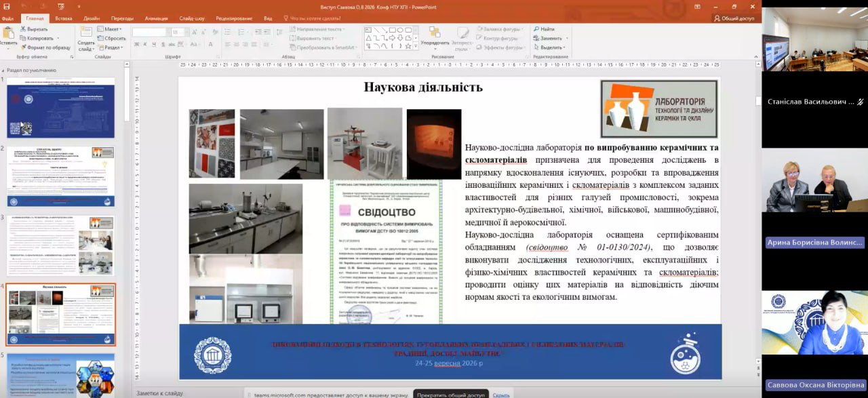Screen dimensions: 868x398
Task: Activate the Формат по образцу brush
Action: 45,47
